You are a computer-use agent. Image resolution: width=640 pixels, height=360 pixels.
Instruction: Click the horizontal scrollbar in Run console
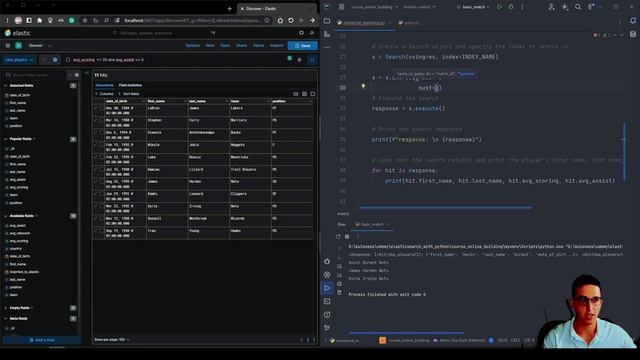point(407,333)
